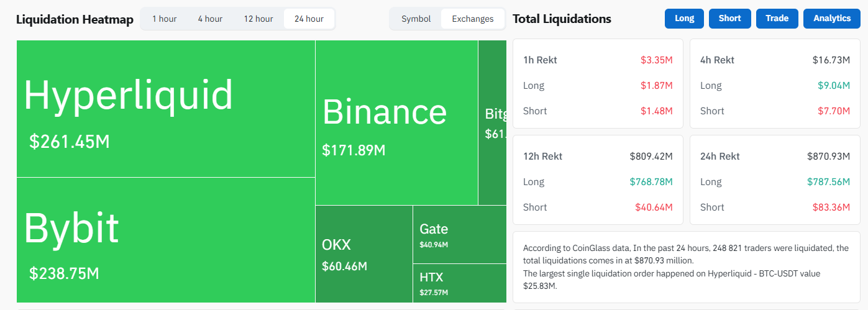The image size is (868, 310).
Task: Select the 24h Rekt summary card
Action: pos(774,180)
